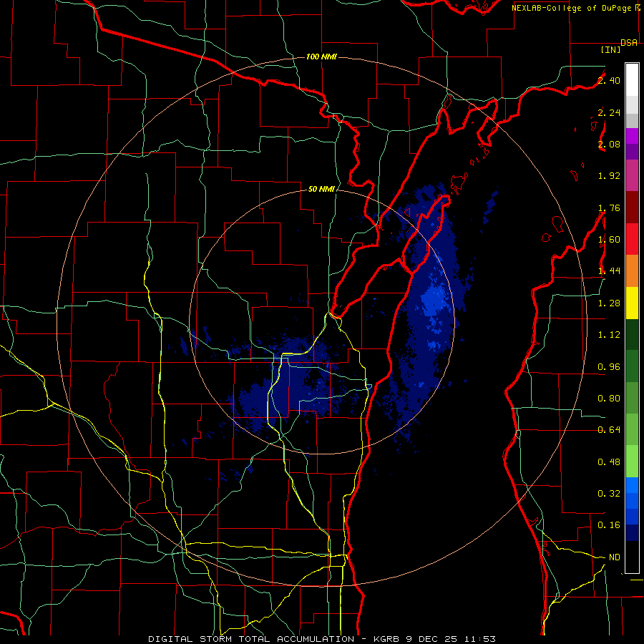This screenshot has height=644, width=644.
Task: Click the 1.92 legend value
Action: pos(609,176)
